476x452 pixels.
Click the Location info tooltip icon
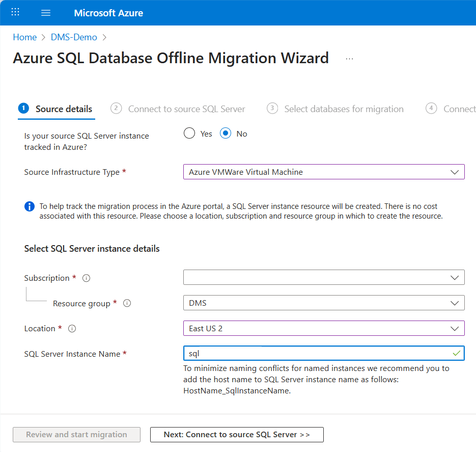72,329
